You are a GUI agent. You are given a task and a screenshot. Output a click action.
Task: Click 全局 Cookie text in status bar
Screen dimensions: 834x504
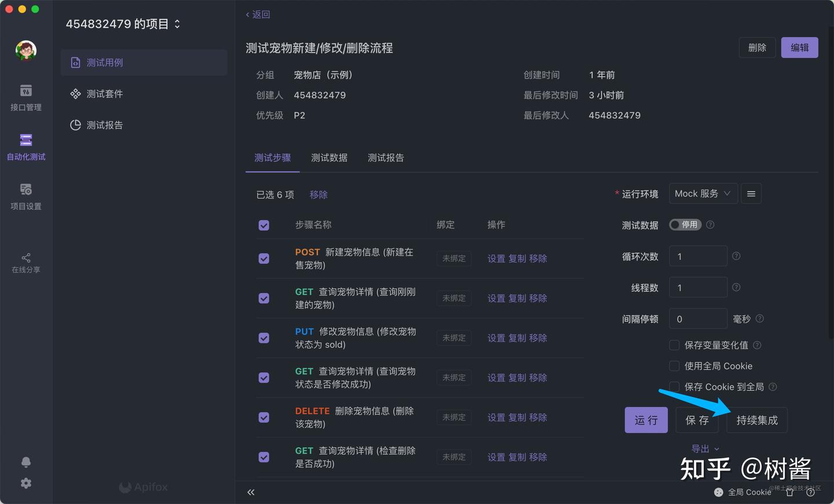click(749, 492)
